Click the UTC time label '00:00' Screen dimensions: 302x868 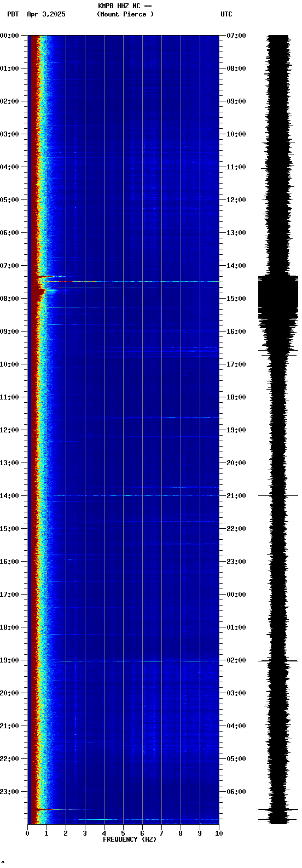pos(236,594)
